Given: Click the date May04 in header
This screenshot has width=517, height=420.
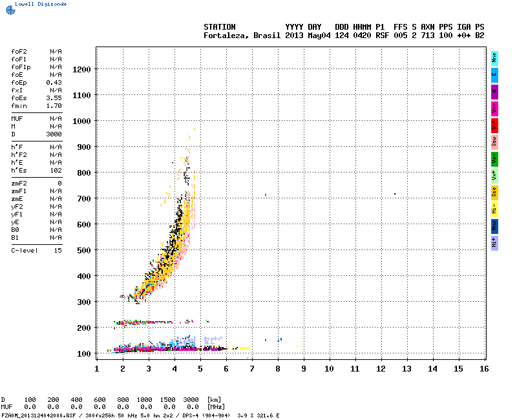Looking at the screenshot, I should [319, 36].
